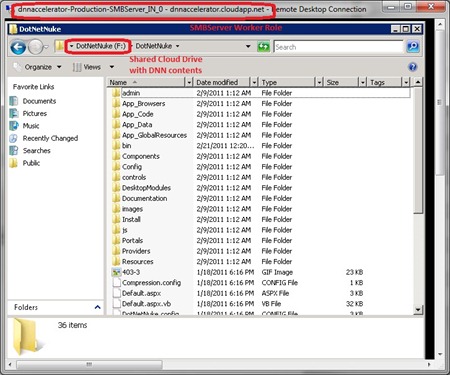Viewport: 450px width, 375px height.
Task: Sort by Size column header
Action: (x=341, y=82)
